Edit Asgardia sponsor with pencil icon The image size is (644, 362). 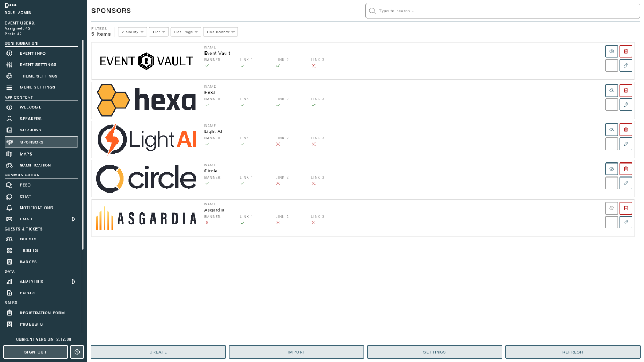click(626, 222)
